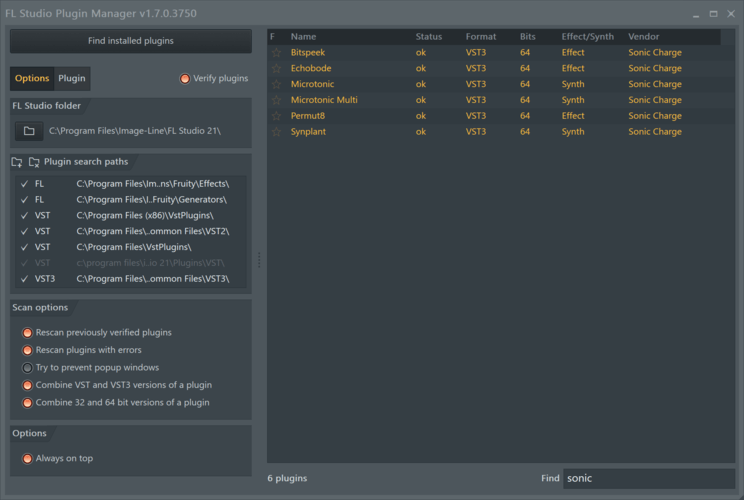Close the Plugin Manager window
Image resolution: width=744 pixels, height=500 pixels.
[x=731, y=14]
